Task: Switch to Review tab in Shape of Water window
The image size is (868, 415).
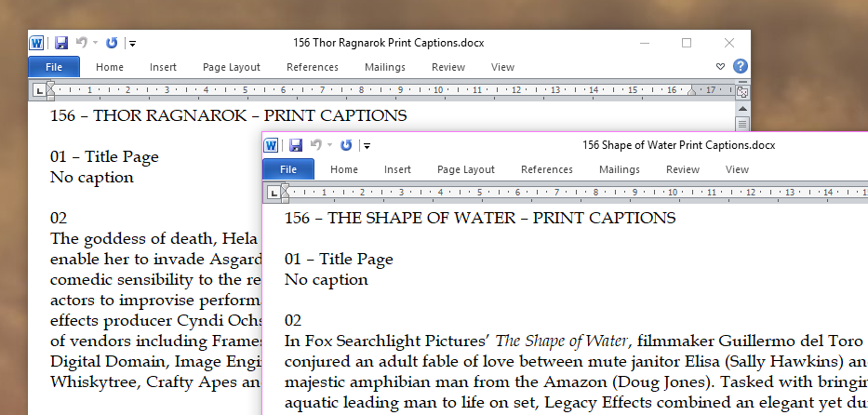Action: pos(683,169)
